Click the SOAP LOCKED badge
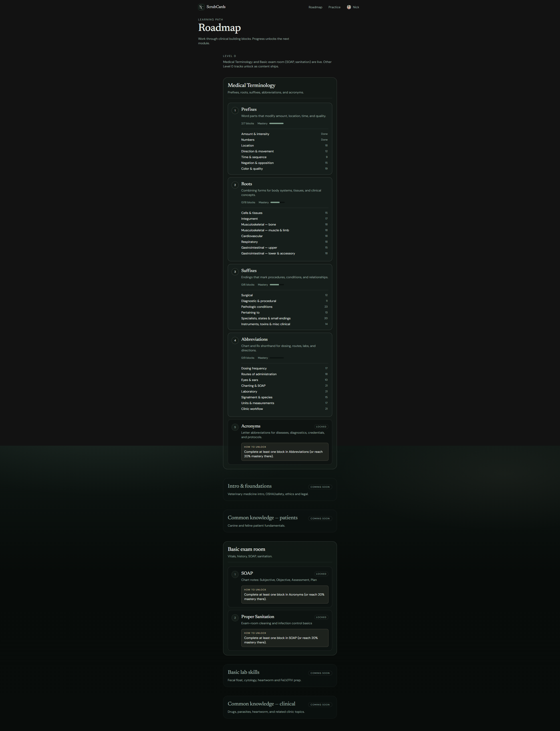 [x=321, y=574]
